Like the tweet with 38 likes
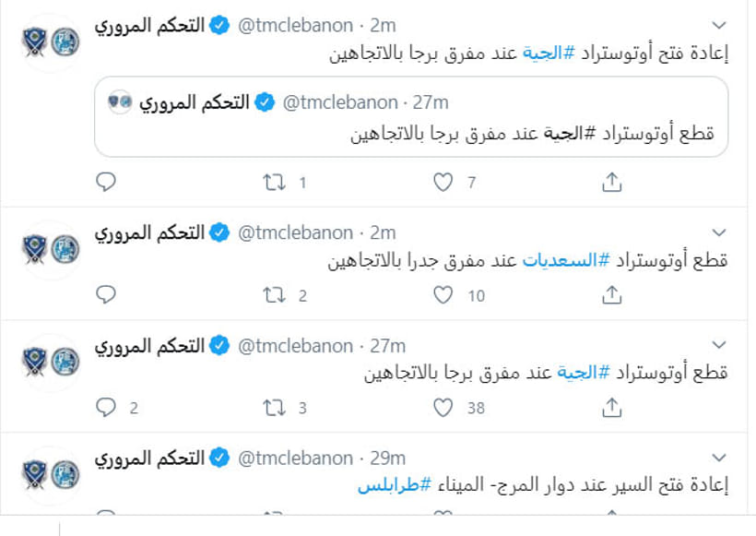Screen dimensions: 756x536 [443, 408]
